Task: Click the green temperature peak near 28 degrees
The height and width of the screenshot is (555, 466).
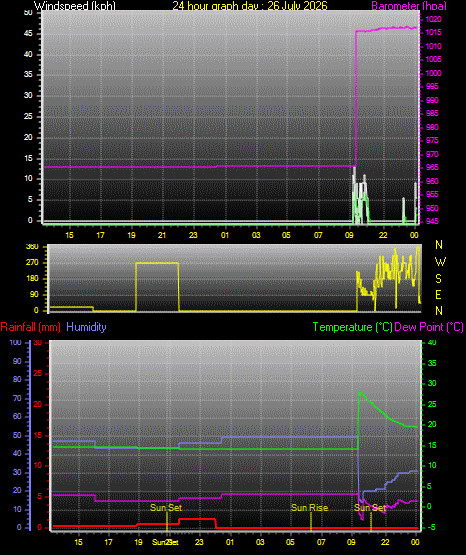Action: pos(359,393)
